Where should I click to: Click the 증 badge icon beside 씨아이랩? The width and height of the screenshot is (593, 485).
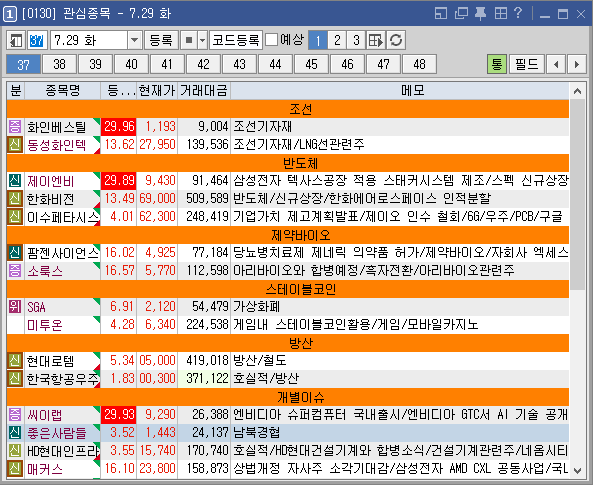[x=15, y=415]
